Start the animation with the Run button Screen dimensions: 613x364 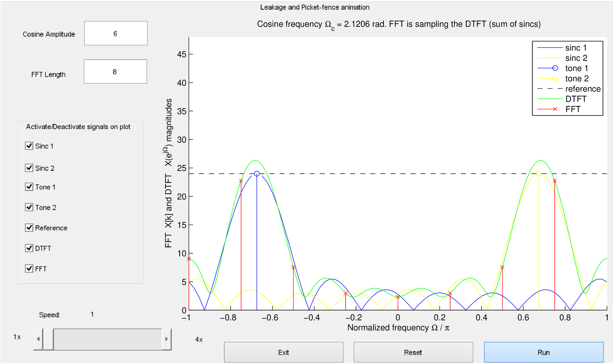(x=543, y=352)
